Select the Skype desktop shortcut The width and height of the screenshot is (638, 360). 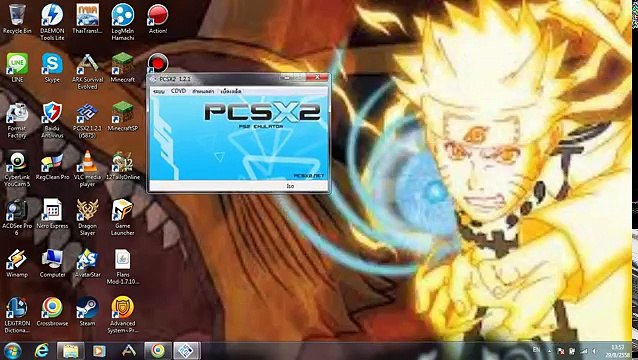[x=52, y=68]
